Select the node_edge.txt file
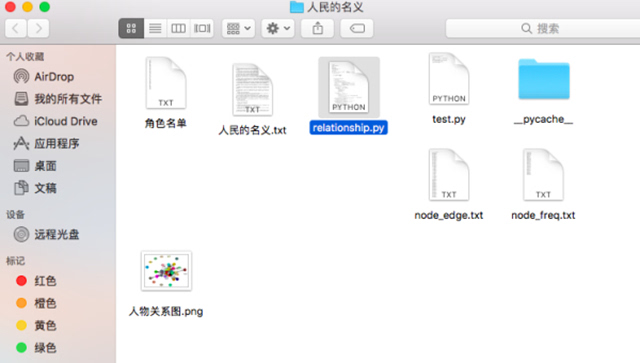 [449, 185]
